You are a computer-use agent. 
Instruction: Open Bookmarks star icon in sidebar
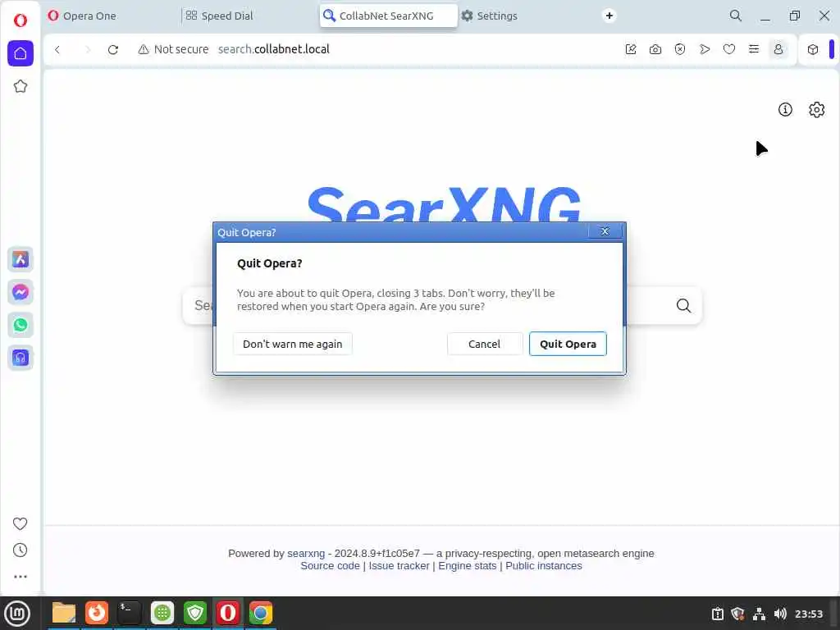pos(21,86)
